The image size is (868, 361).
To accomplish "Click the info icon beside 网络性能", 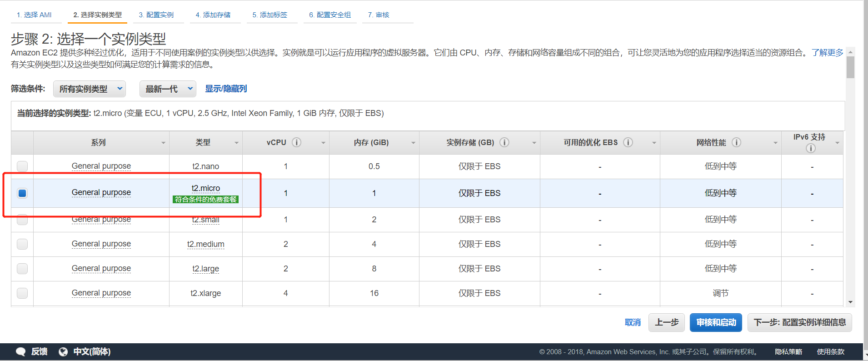I will [x=736, y=142].
